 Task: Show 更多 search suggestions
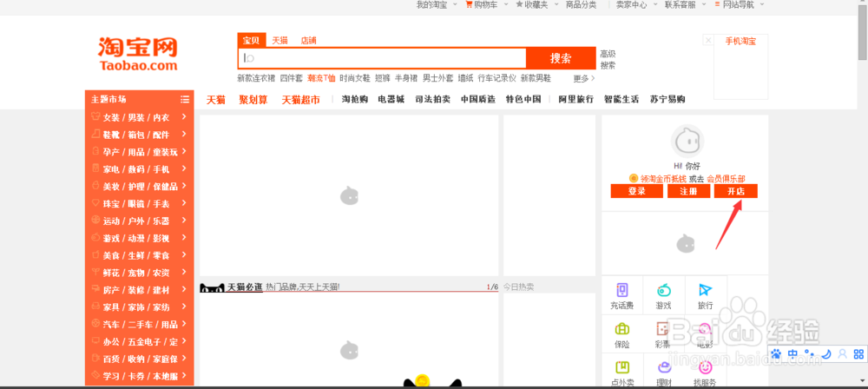pos(584,79)
